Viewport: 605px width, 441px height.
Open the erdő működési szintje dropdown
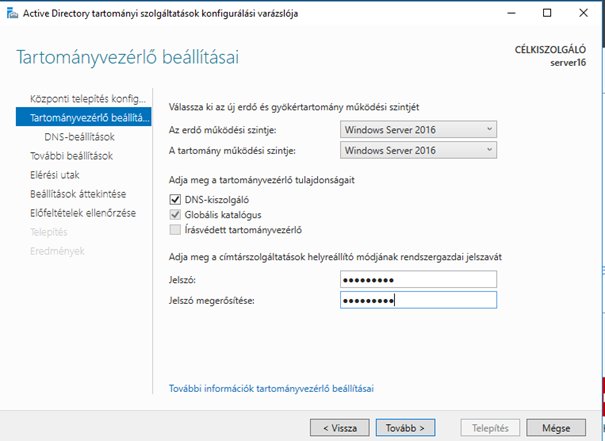click(x=416, y=129)
